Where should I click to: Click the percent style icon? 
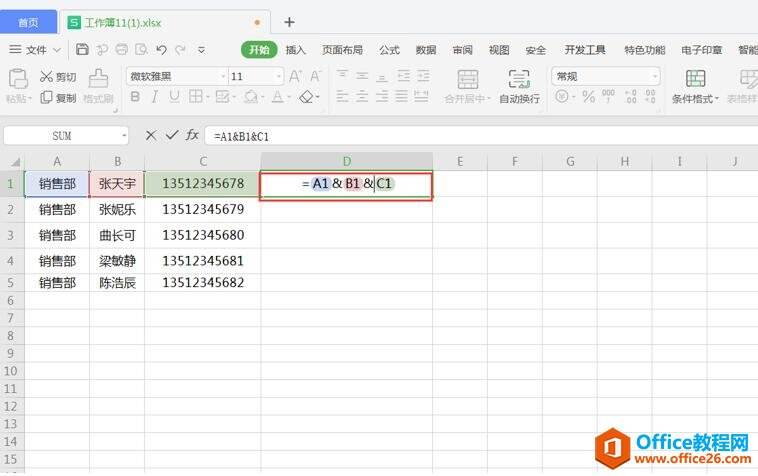(588, 97)
